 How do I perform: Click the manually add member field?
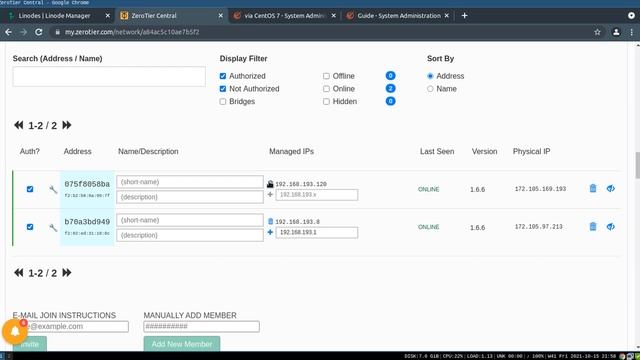[202, 327]
